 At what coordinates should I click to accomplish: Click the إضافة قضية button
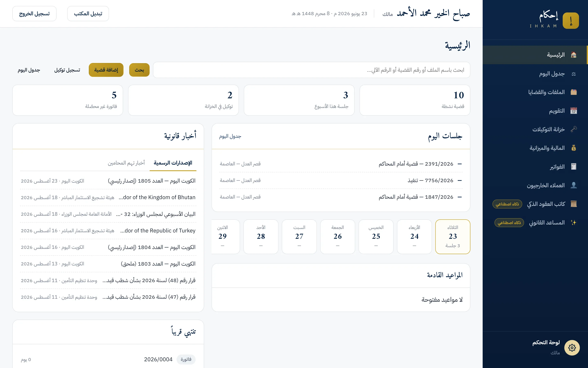tap(106, 70)
